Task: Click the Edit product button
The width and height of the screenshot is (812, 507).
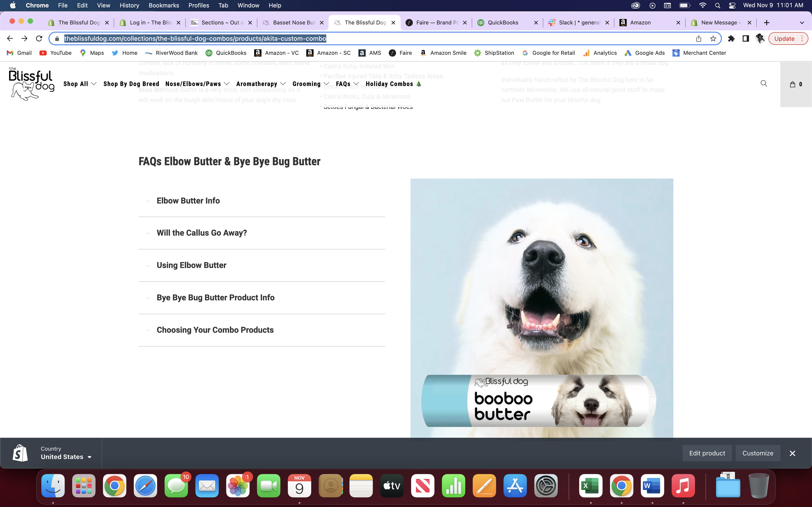Action: pyautogui.click(x=707, y=453)
